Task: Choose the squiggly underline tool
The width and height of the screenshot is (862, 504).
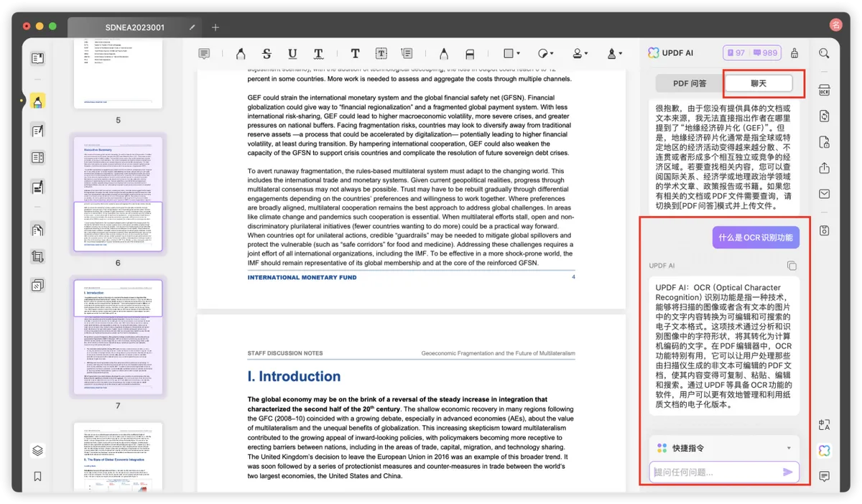Action: point(318,54)
